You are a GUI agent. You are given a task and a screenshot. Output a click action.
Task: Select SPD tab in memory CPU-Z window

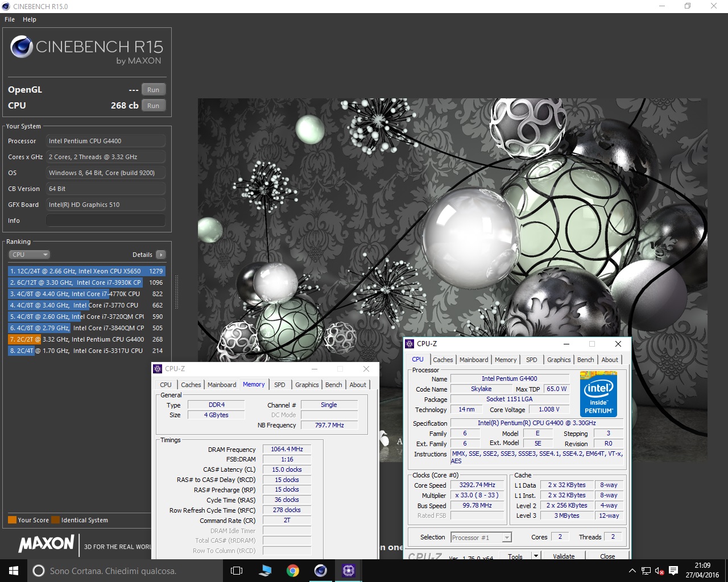pyautogui.click(x=280, y=385)
